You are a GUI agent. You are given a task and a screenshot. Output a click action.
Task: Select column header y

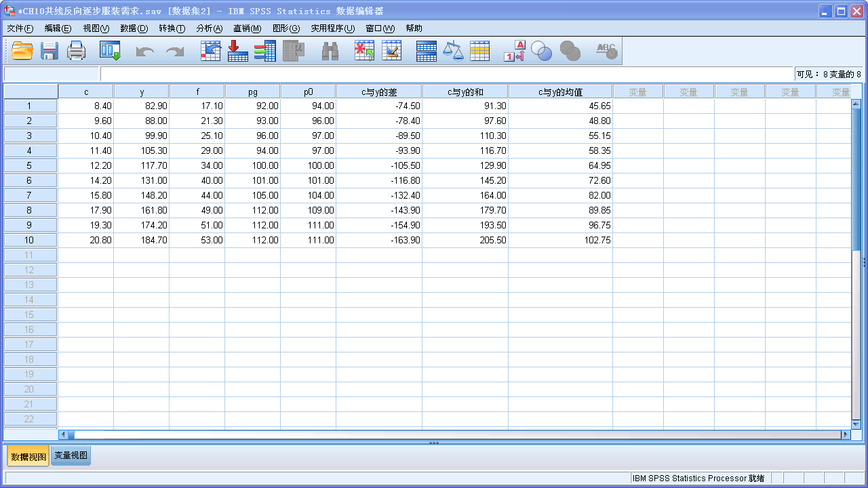tap(141, 91)
